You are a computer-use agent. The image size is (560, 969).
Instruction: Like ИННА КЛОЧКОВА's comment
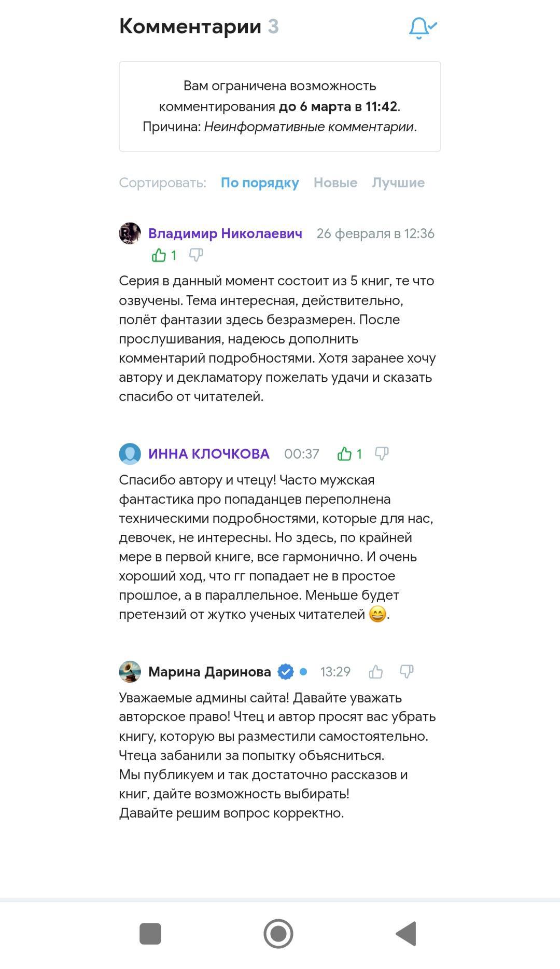tap(345, 454)
